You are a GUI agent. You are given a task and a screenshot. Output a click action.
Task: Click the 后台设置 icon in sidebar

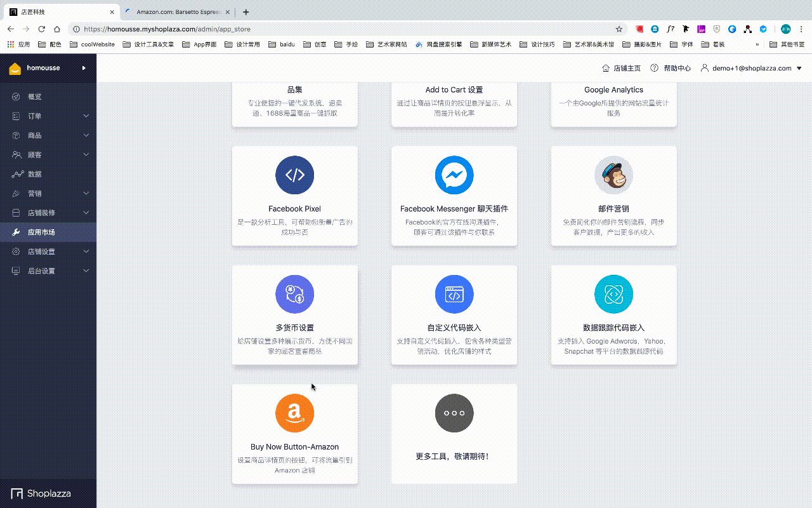[16, 271]
